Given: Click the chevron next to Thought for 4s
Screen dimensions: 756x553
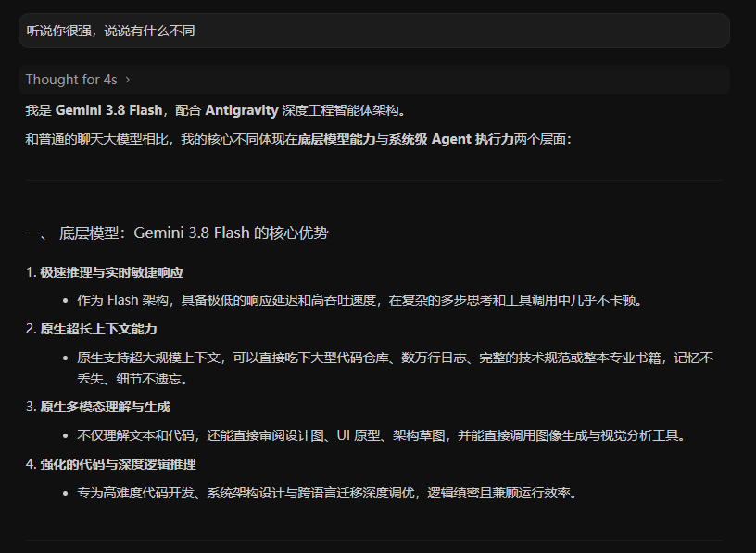Looking at the screenshot, I should [127, 80].
